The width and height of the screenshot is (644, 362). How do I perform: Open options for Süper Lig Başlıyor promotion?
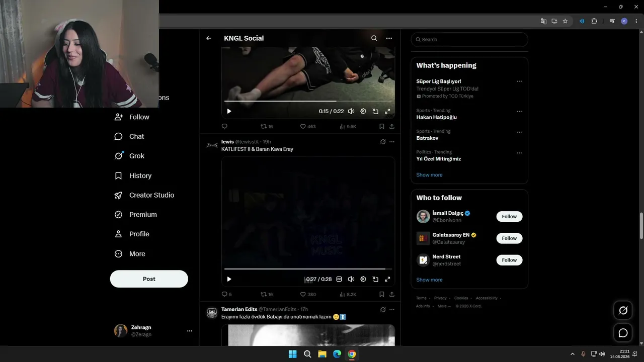click(x=519, y=81)
